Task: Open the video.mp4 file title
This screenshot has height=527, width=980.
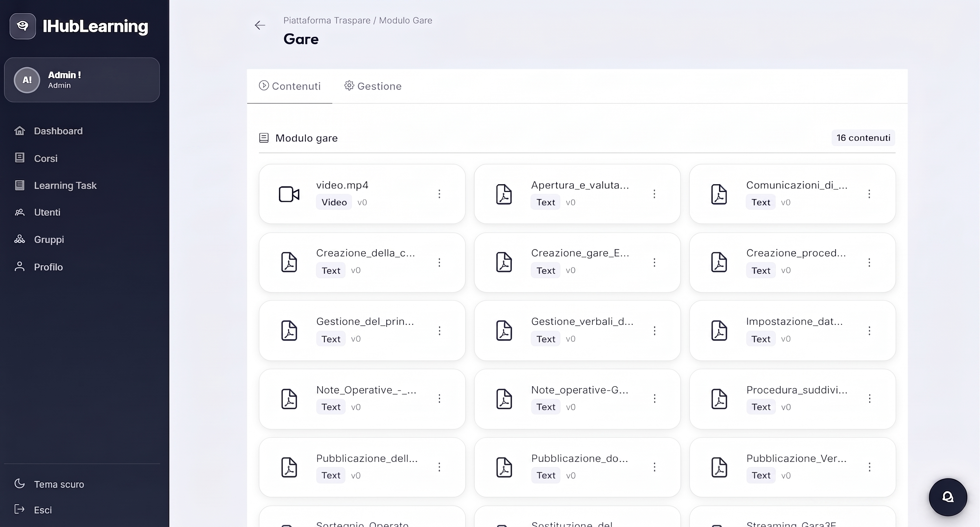Action: point(342,185)
